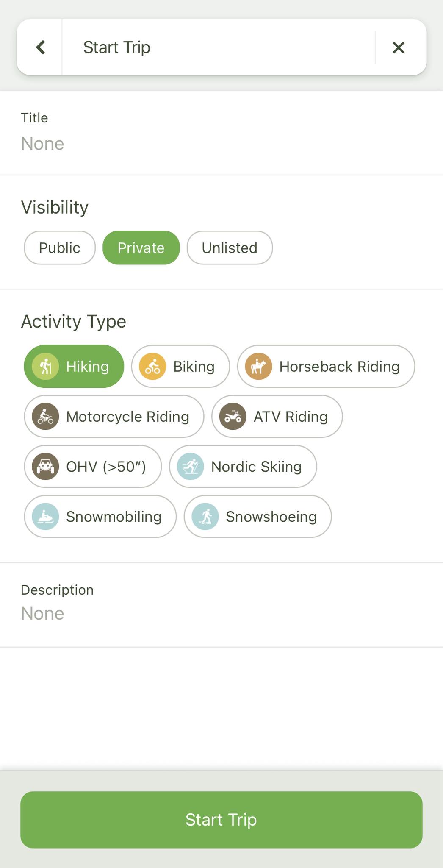Set visibility to Unlisted
The width and height of the screenshot is (443, 868).
click(x=230, y=248)
